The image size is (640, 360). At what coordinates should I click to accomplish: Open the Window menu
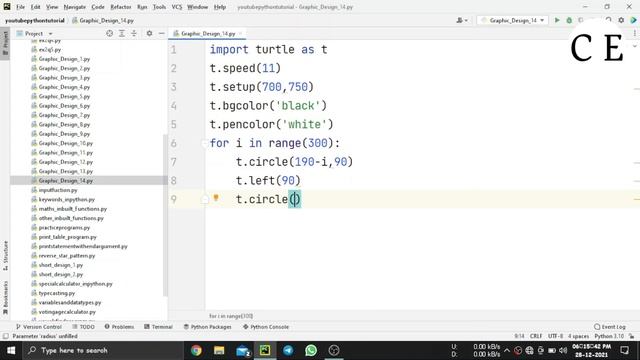point(198,7)
